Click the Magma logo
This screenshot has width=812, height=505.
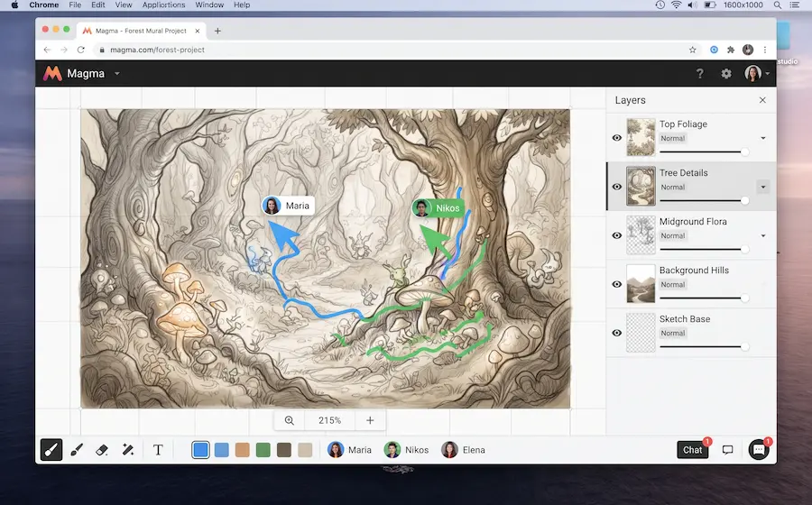(x=52, y=73)
